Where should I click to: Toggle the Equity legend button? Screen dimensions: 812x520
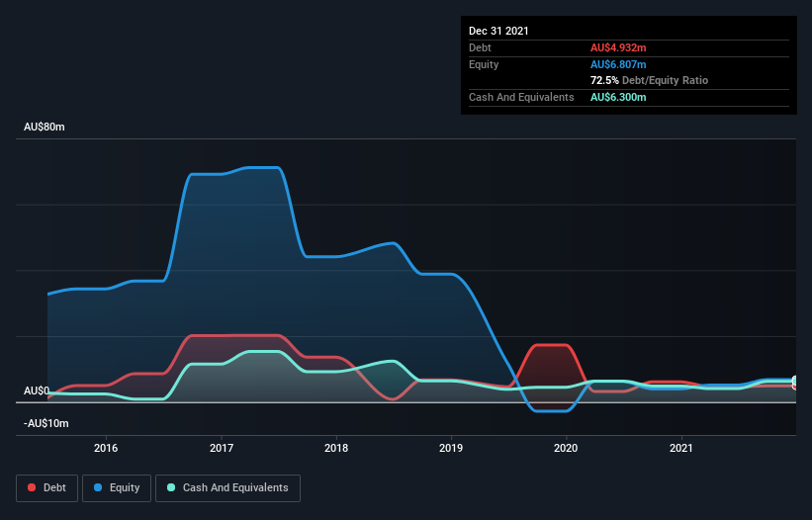pos(117,488)
